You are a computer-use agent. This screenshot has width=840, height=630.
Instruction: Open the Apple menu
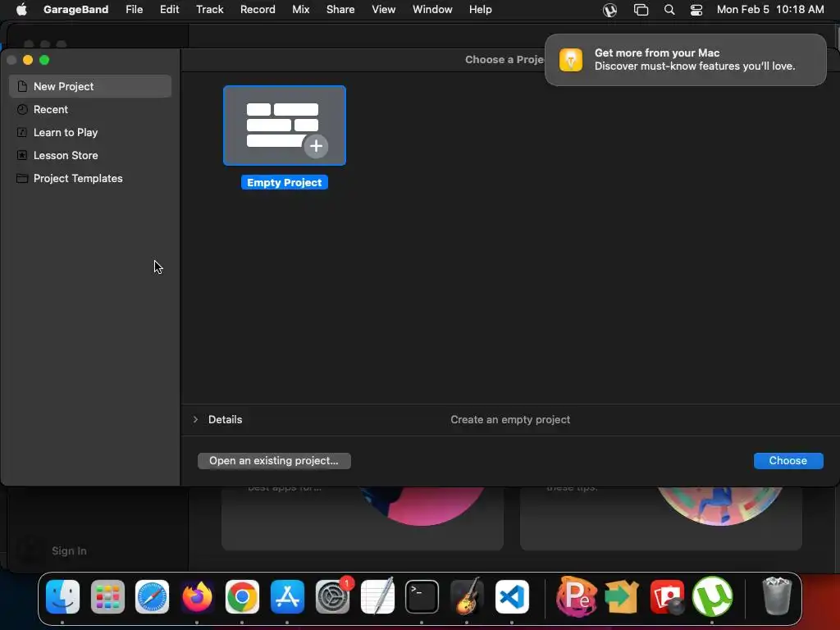click(x=21, y=9)
